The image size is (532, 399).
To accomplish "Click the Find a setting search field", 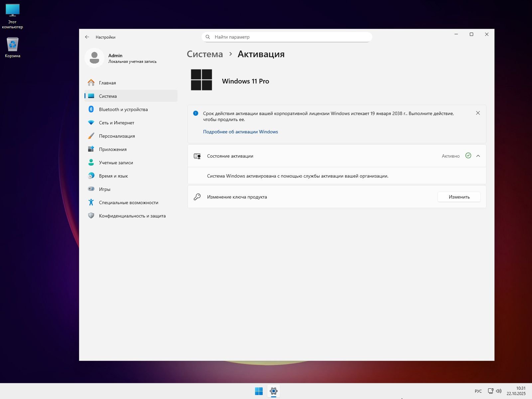I will point(287,37).
